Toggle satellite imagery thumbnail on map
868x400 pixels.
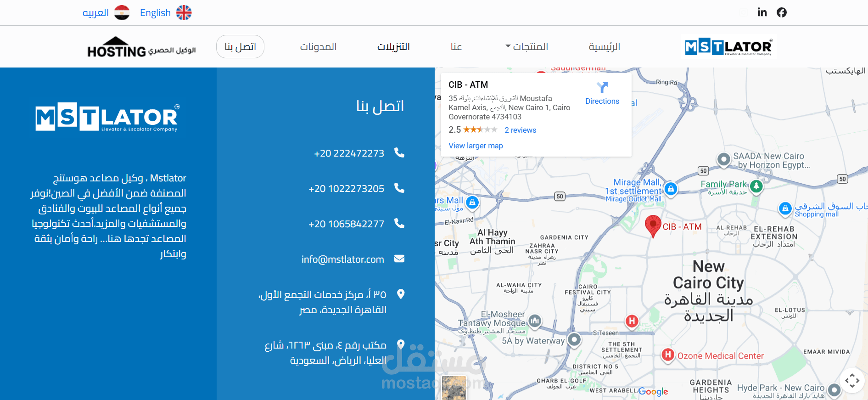click(x=454, y=388)
